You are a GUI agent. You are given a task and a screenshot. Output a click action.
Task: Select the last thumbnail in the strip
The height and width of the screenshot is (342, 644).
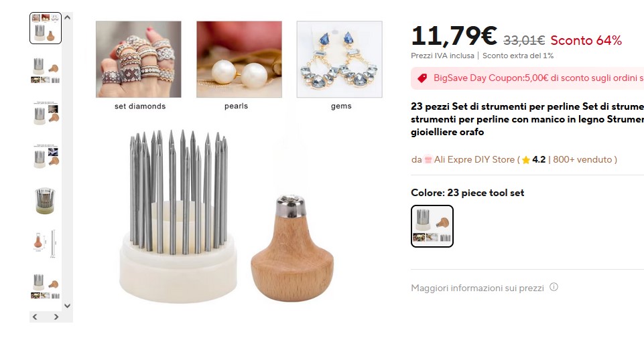[46, 286]
